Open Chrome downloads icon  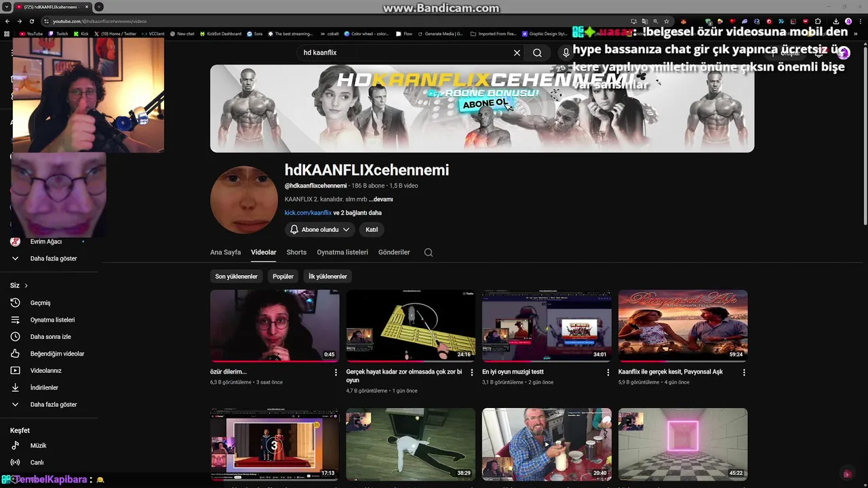pos(836,21)
